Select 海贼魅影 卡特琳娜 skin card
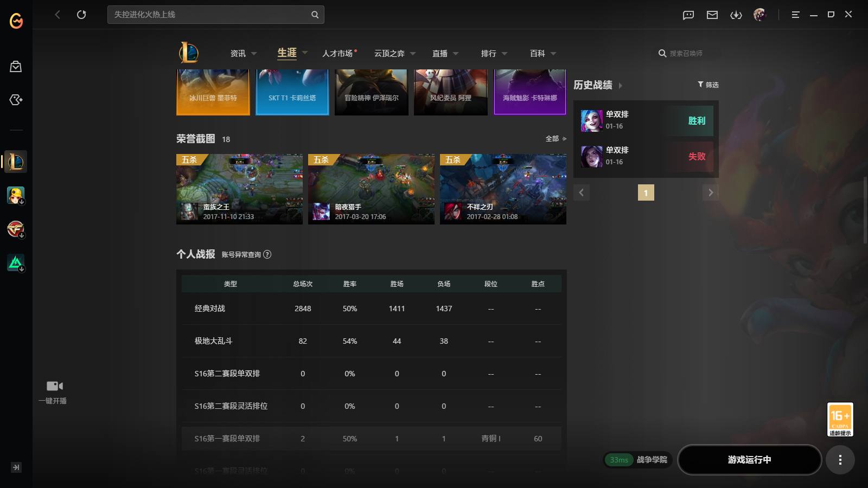 click(x=530, y=92)
